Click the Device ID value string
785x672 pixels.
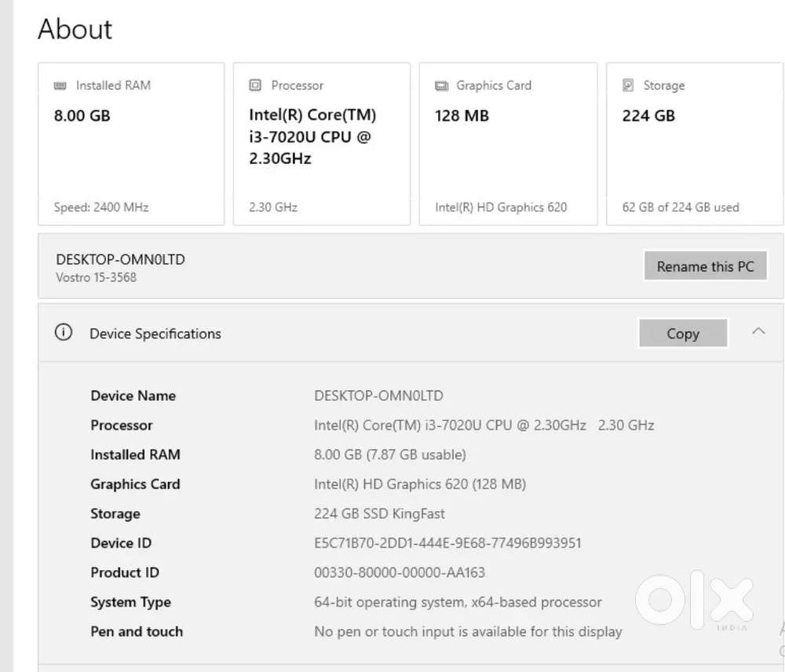pos(447,543)
